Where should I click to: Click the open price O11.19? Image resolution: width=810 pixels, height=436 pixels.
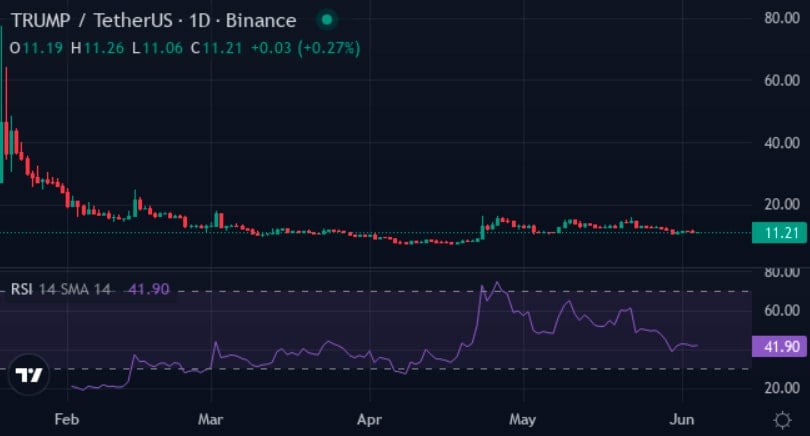pyautogui.click(x=36, y=49)
